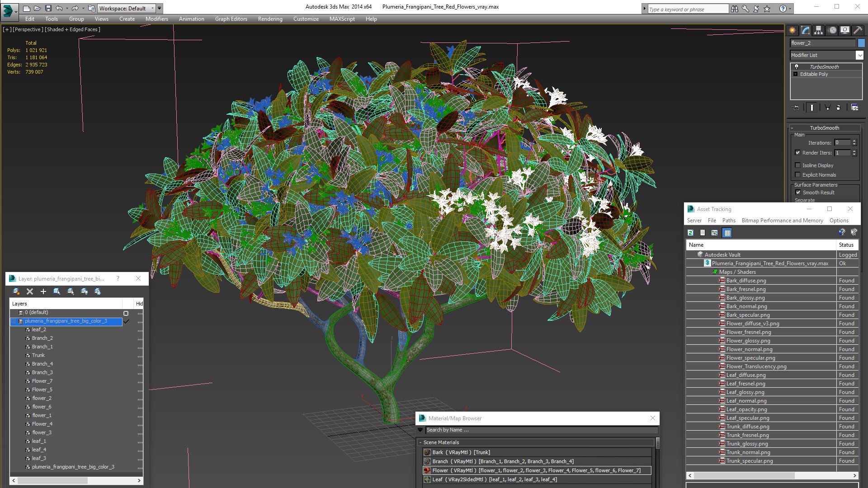Image resolution: width=868 pixels, height=488 pixels.
Task: Open the Hierarchy command panel tab
Action: click(818, 30)
